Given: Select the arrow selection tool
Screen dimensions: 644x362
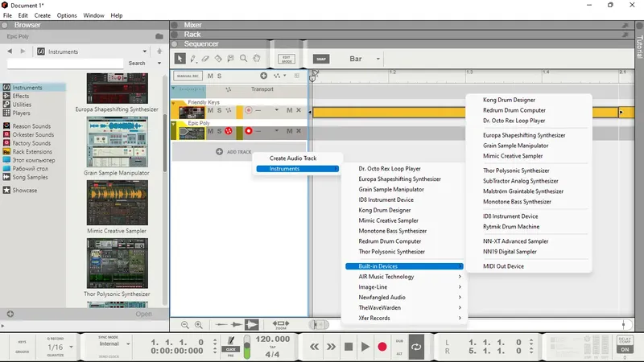Looking at the screenshot, I should click(x=180, y=59).
